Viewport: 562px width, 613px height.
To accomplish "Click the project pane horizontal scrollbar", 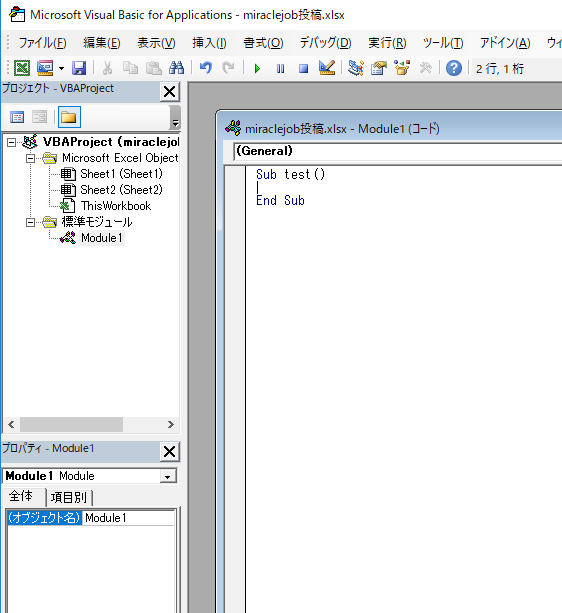I will (x=91, y=425).
